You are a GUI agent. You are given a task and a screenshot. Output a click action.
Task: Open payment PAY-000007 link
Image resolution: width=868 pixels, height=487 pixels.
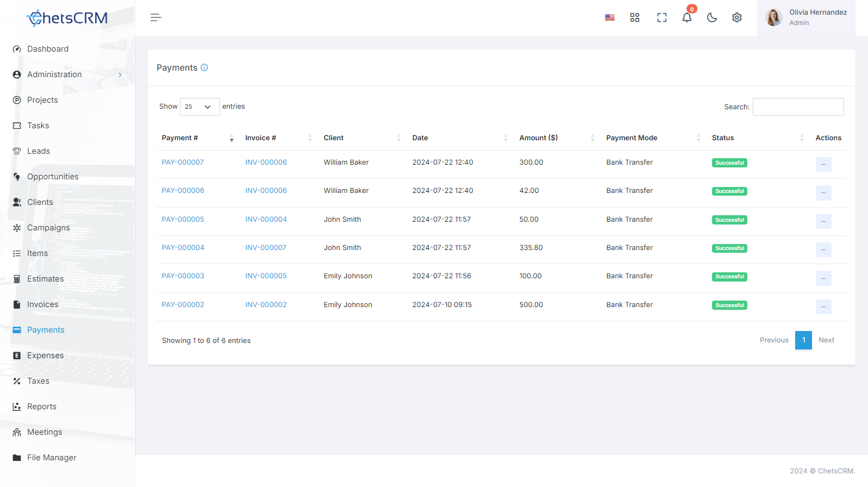click(x=183, y=163)
